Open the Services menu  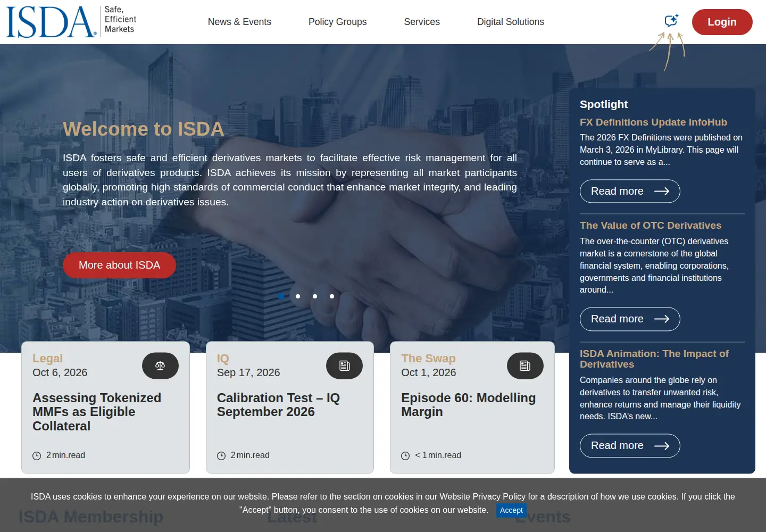[x=422, y=22]
